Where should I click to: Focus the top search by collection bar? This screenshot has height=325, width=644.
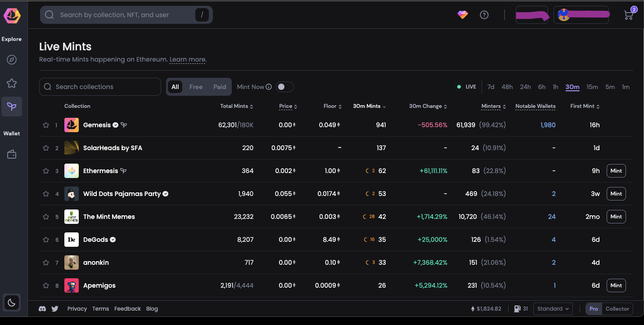coord(126,15)
